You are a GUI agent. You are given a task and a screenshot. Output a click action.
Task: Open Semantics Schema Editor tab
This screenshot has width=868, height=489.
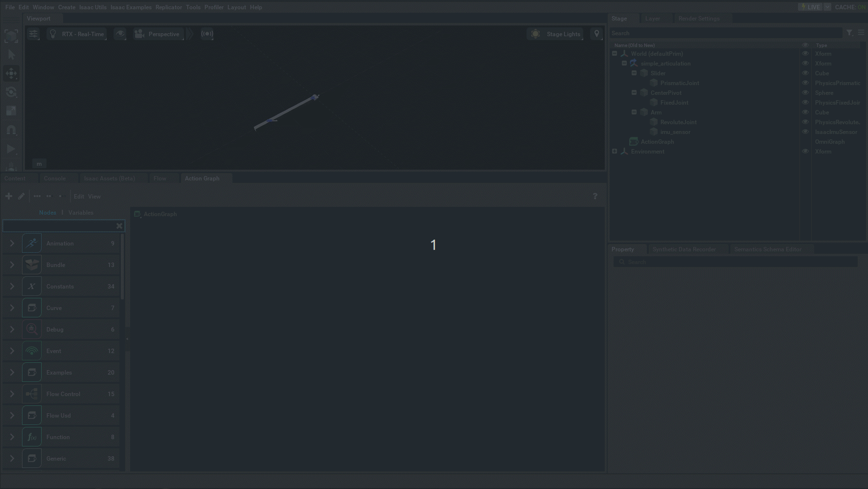(x=768, y=249)
